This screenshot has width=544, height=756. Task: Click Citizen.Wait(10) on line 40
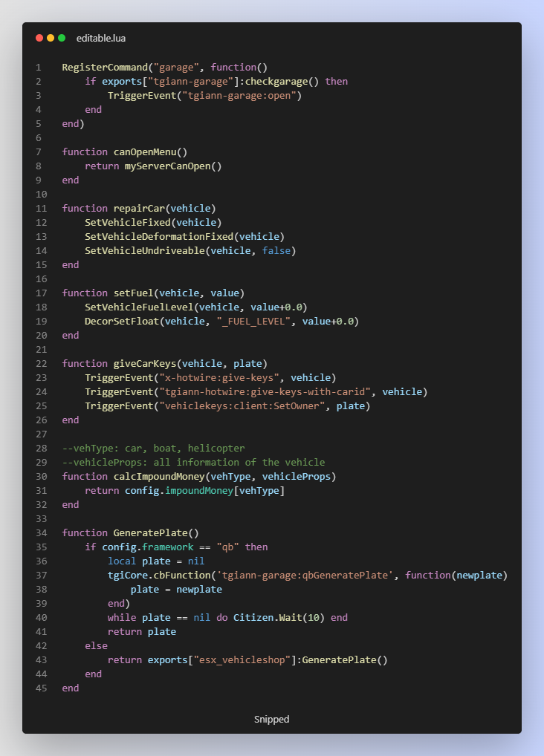click(279, 618)
